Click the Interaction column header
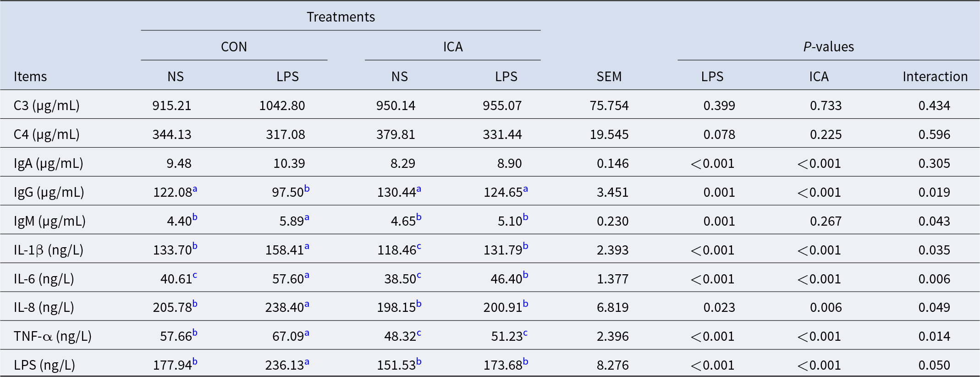Screen dimensions: 980x377 click(x=935, y=77)
